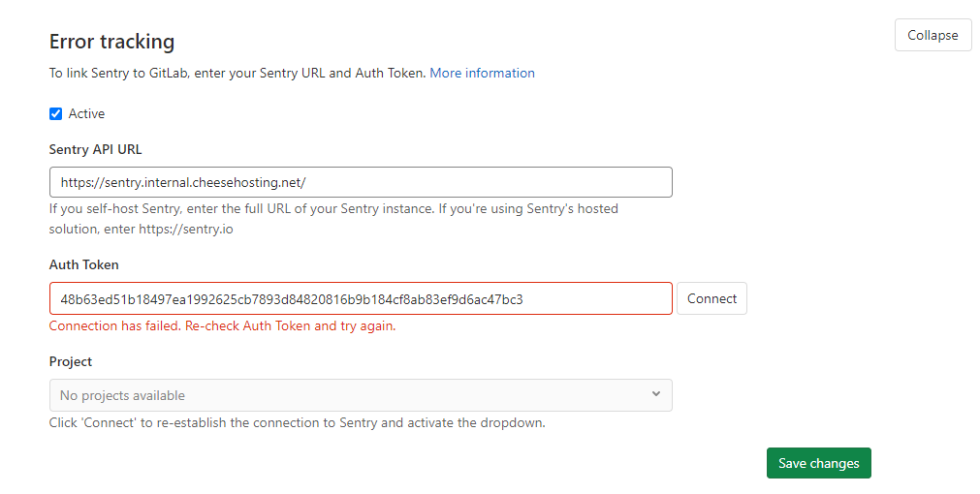Screen dimensions: 980x494
Task: Click the Sentry API URL label
Action: pos(96,149)
